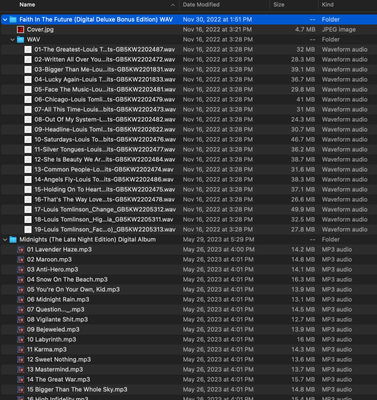The height and width of the screenshot is (400, 377).
Task: Click the WAV subfolder icon
Action: coord(21,40)
